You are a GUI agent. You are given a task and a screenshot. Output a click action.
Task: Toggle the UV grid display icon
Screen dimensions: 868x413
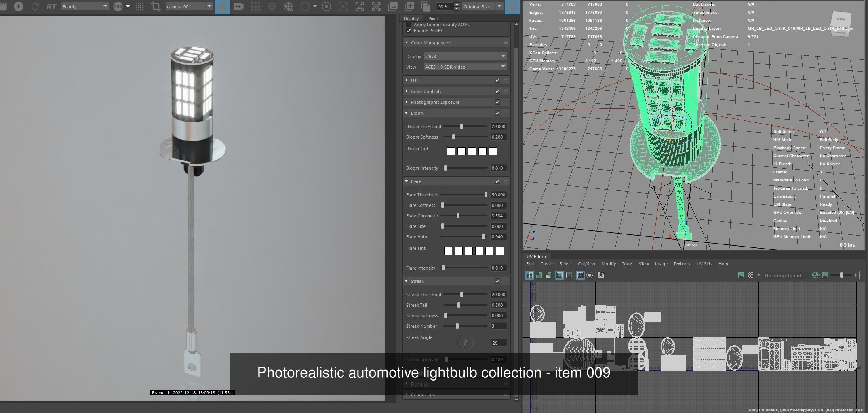[x=580, y=275]
